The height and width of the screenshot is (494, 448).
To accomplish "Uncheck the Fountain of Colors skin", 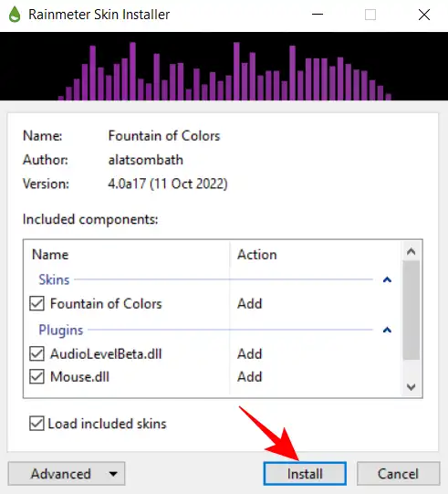I will pos(36,304).
